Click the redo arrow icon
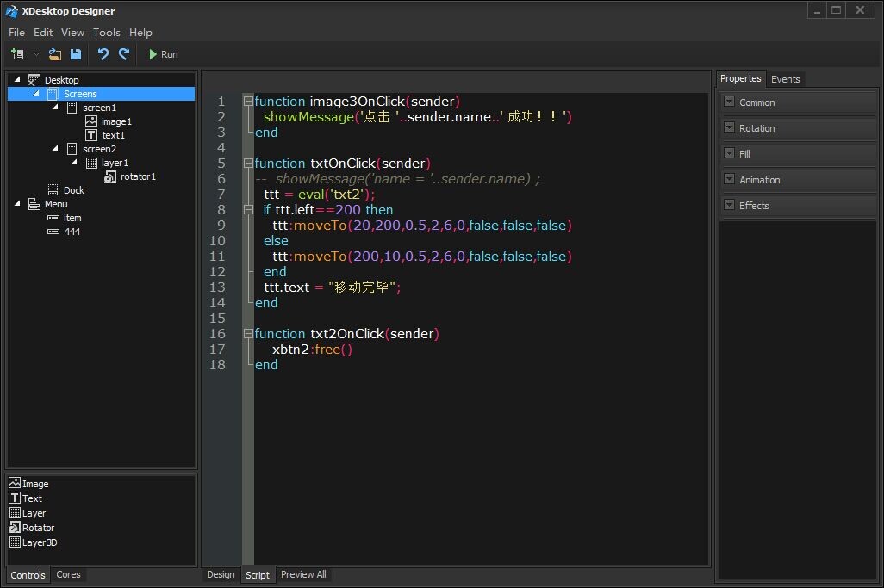Image resolution: width=884 pixels, height=588 pixels. tap(124, 54)
